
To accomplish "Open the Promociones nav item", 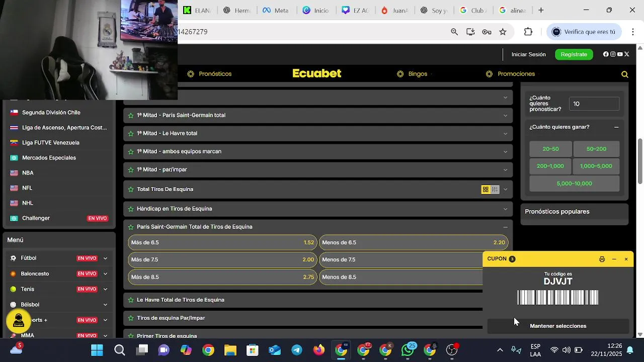I will (510, 74).
